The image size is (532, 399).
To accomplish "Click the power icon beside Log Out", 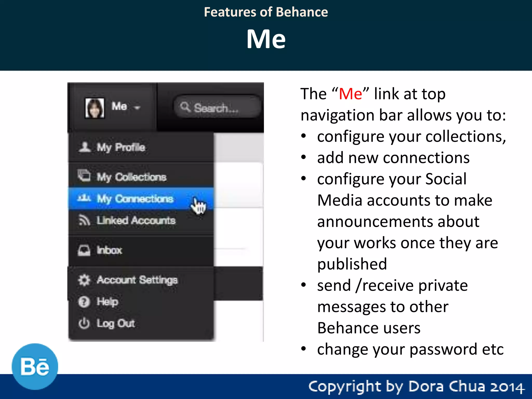I will pyautogui.click(x=84, y=323).
